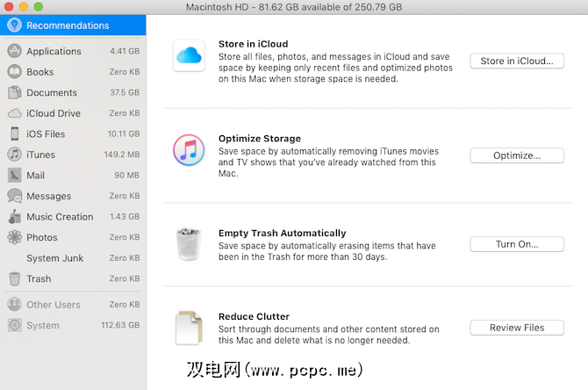Turn On automatic trash emptying
The image size is (588, 390).
[517, 243]
